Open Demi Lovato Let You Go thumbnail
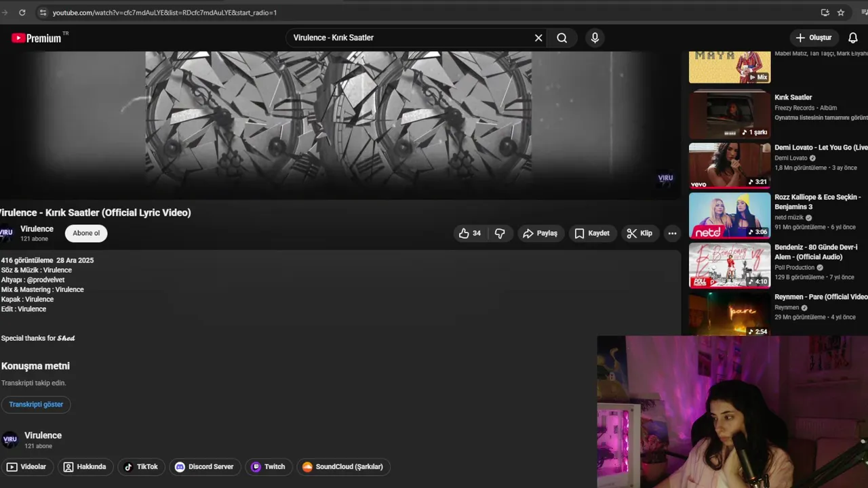Image resolution: width=868 pixels, height=488 pixels. pos(730,165)
